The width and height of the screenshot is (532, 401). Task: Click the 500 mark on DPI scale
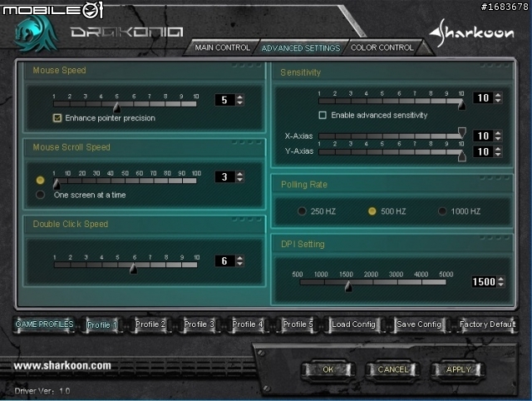tap(298, 275)
